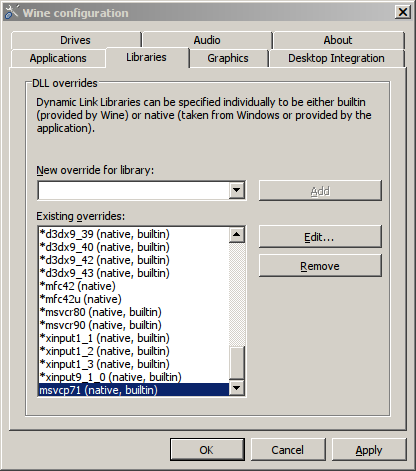
Task: Select the *d3dx9_40 (native, builtin) override
Action: pyautogui.click(x=134, y=247)
